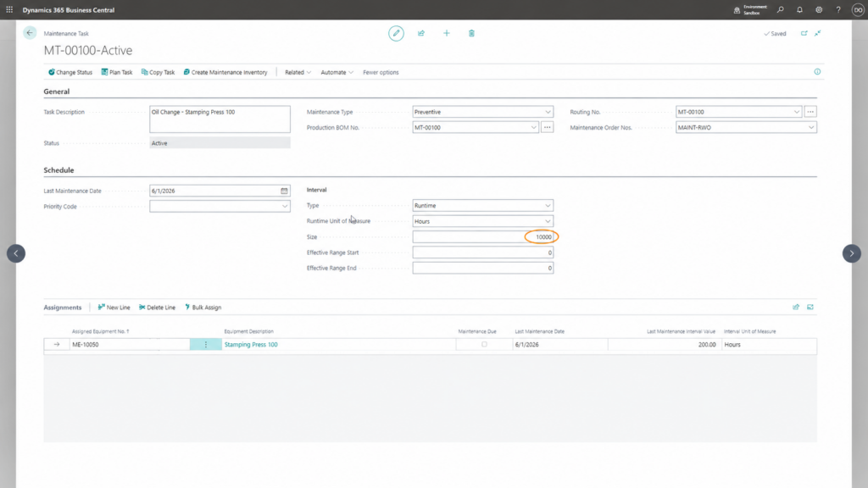
Task: Toggle the Maintenance Due checkbox for ME-10050
Action: [x=484, y=344]
